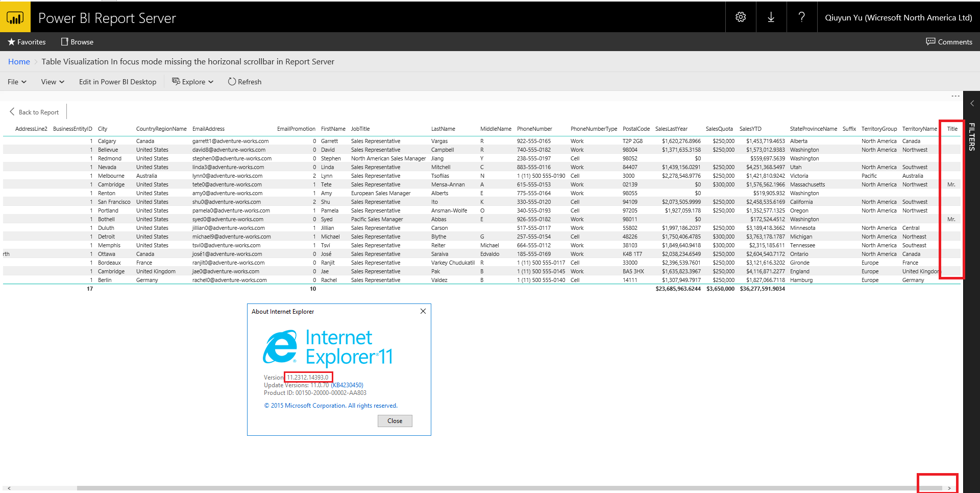Click the Power BI logo icon
The image size is (980, 493).
point(15,18)
